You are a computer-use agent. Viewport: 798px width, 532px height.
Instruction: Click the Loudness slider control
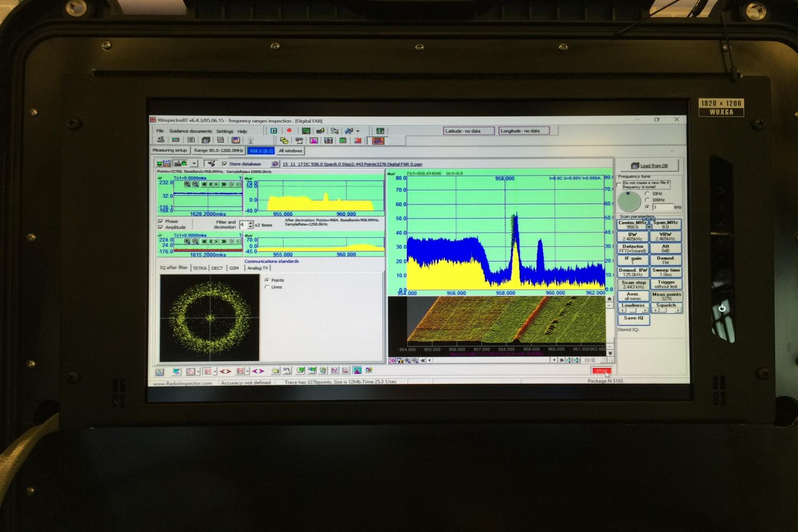tap(633, 310)
